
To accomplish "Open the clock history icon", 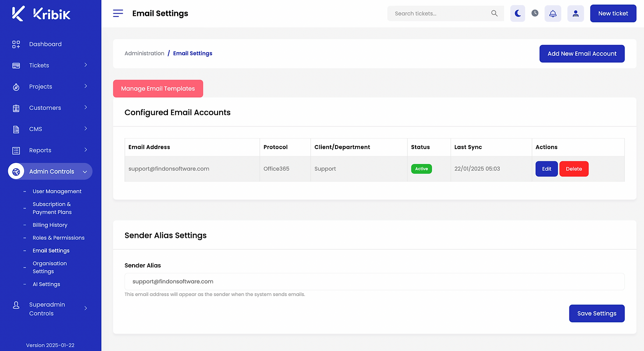I will 535,13.
